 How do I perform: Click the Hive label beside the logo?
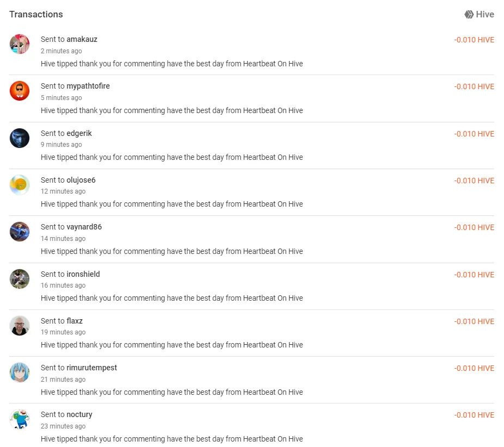[x=485, y=15]
